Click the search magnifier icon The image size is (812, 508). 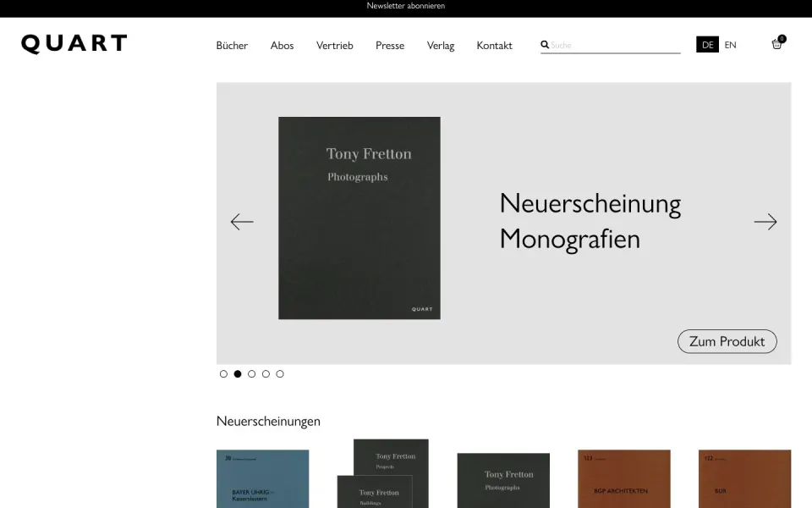[545, 45]
